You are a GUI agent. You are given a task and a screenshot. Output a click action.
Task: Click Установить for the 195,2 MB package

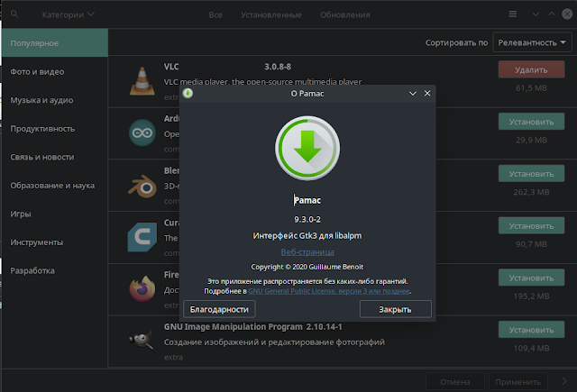click(x=531, y=278)
